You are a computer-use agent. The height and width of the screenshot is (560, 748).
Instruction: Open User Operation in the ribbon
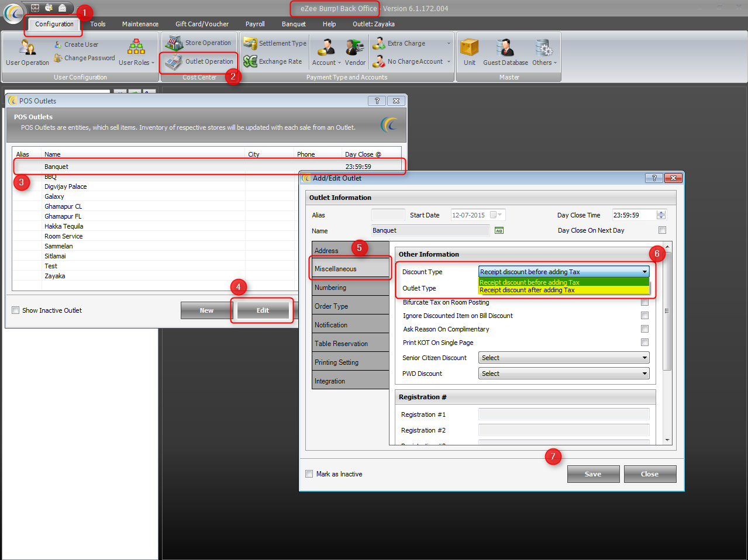click(27, 53)
